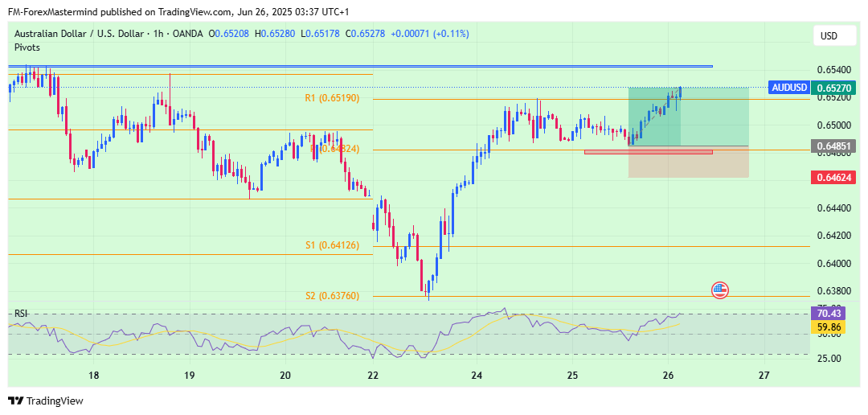Click the 25.00 RSI axis label
This screenshot has height=415, width=868.
(829, 359)
